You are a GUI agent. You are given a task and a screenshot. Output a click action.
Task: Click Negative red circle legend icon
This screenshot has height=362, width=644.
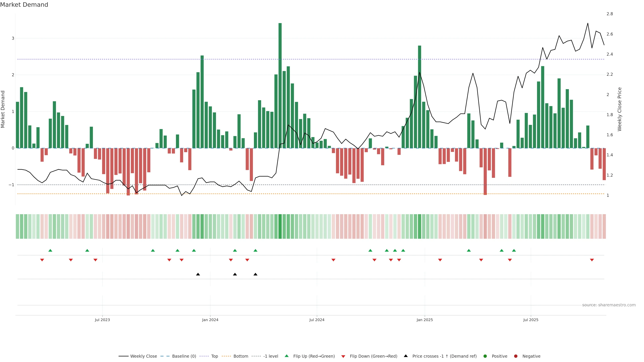pyautogui.click(x=516, y=356)
